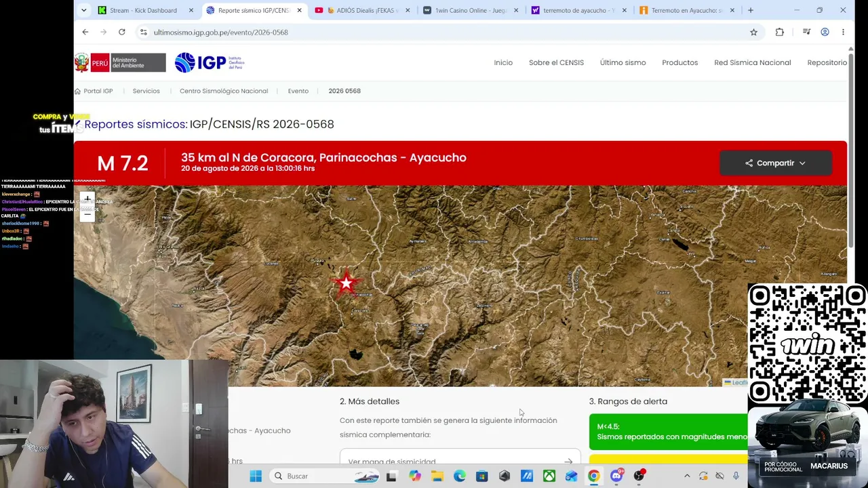Click the 2026 0568 breadcrumb text
The width and height of the screenshot is (868, 488).
[344, 91]
